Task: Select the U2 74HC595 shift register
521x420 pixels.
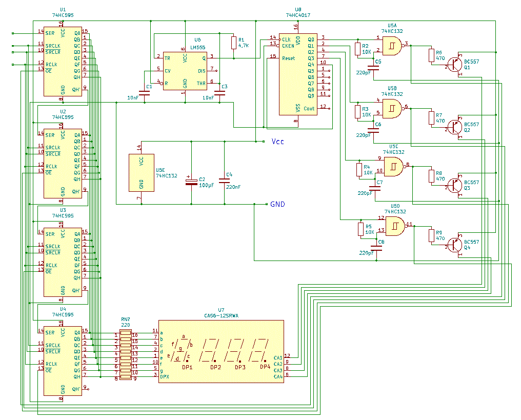Action: tap(63, 164)
